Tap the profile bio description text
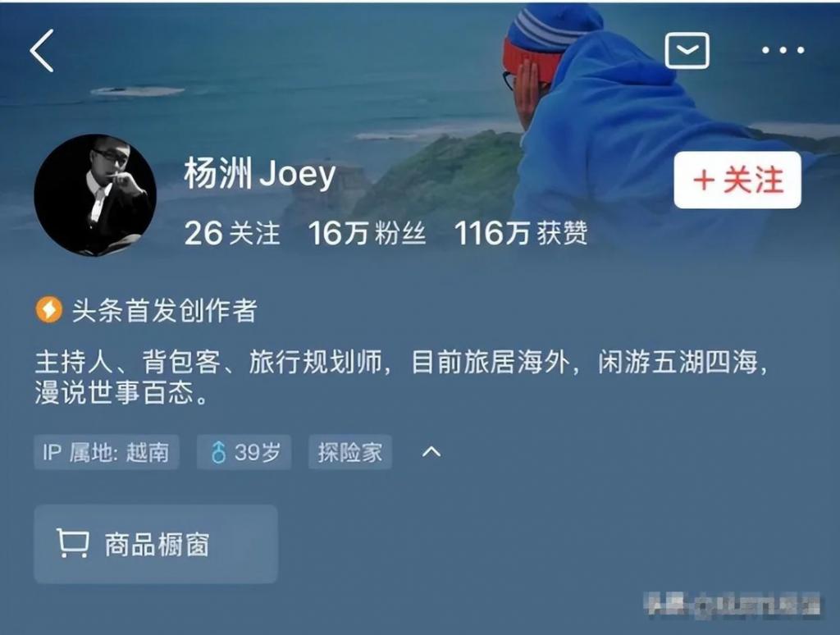Screen dimensions: 840x635 402,377
